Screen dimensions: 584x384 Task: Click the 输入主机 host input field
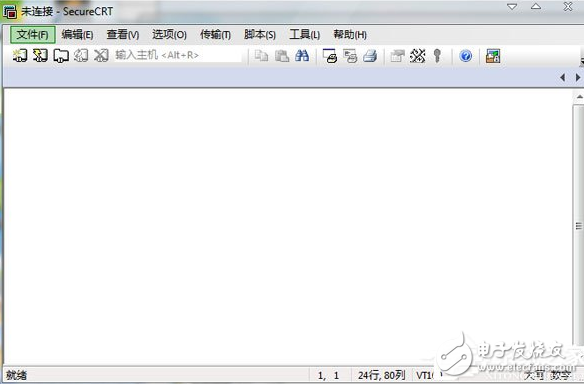[x=178, y=55]
